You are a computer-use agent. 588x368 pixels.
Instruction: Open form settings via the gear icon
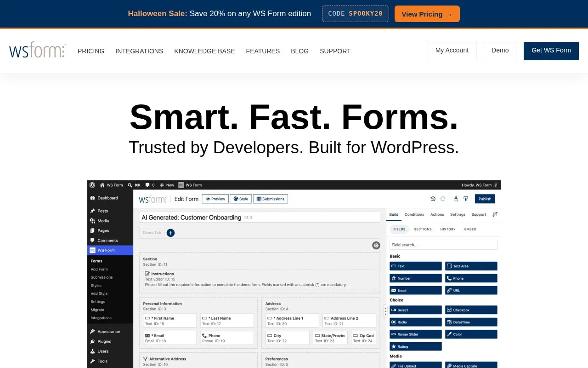(376, 245)
